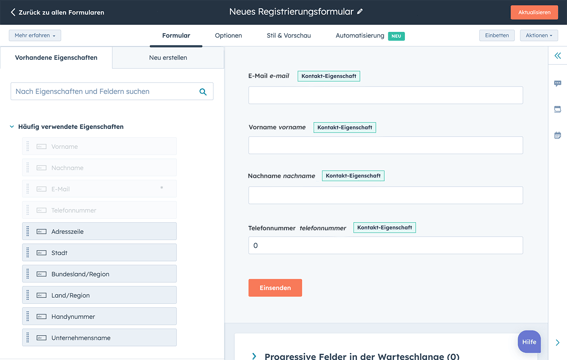Click the field type icon of Handynummer

[42, 317]
